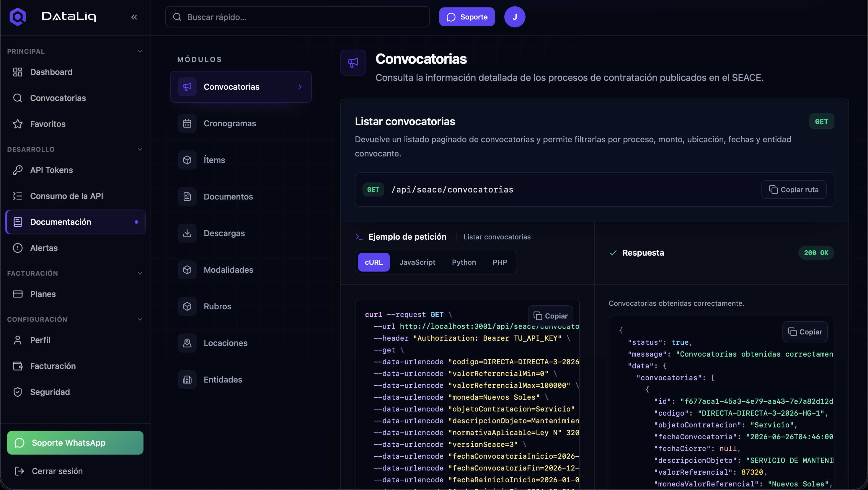The width and height of the screenshot is (868, 490).
Task: Click the GET badge beside Listar convocatorias title
Action: pos(821,121)
